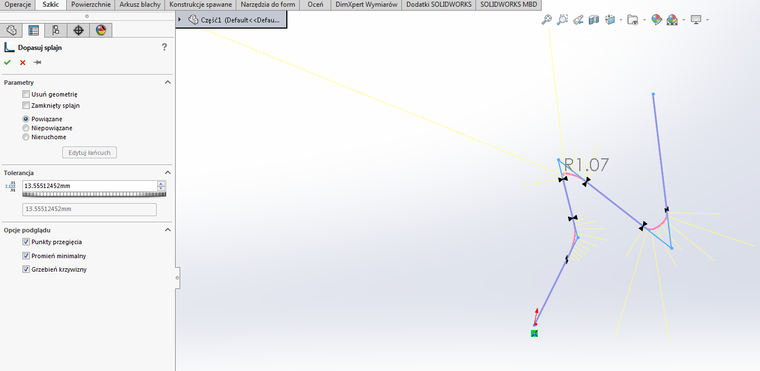Click the pushpin keep-visible icon

(x=37, y=62)
